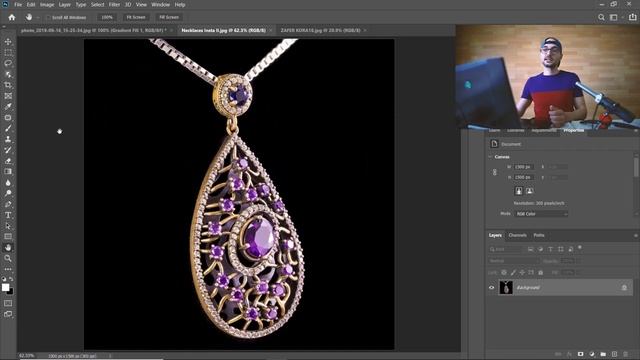Screen dimensions: 640x360
Task: Select the Rectangular Marquee tool
Action: point(8,53)
